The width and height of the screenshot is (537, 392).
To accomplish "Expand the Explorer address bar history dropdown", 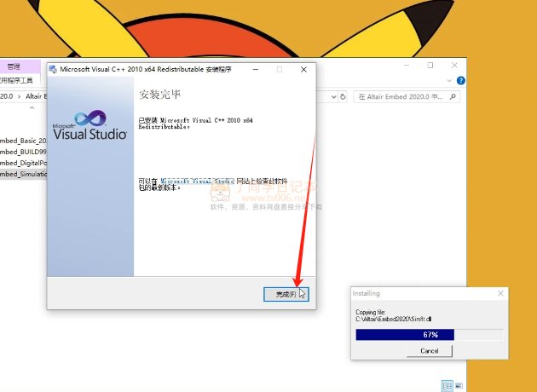I will (333, 97).
